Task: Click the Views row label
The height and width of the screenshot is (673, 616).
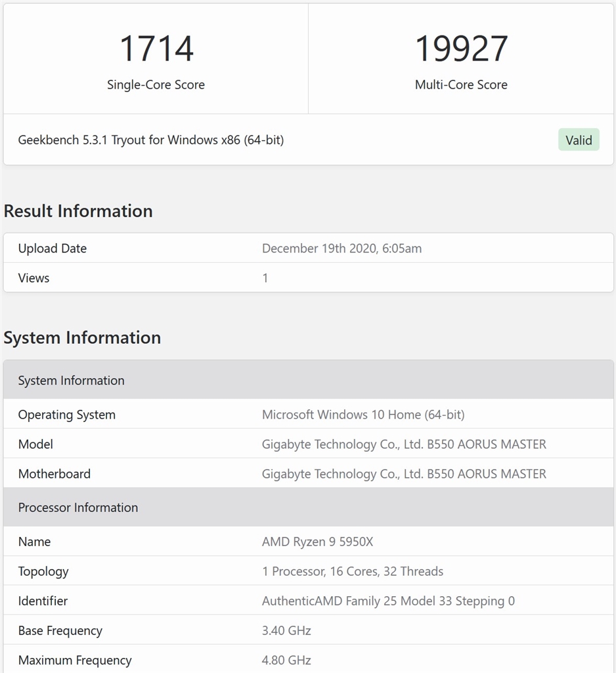Action: [x=33, y=278]
